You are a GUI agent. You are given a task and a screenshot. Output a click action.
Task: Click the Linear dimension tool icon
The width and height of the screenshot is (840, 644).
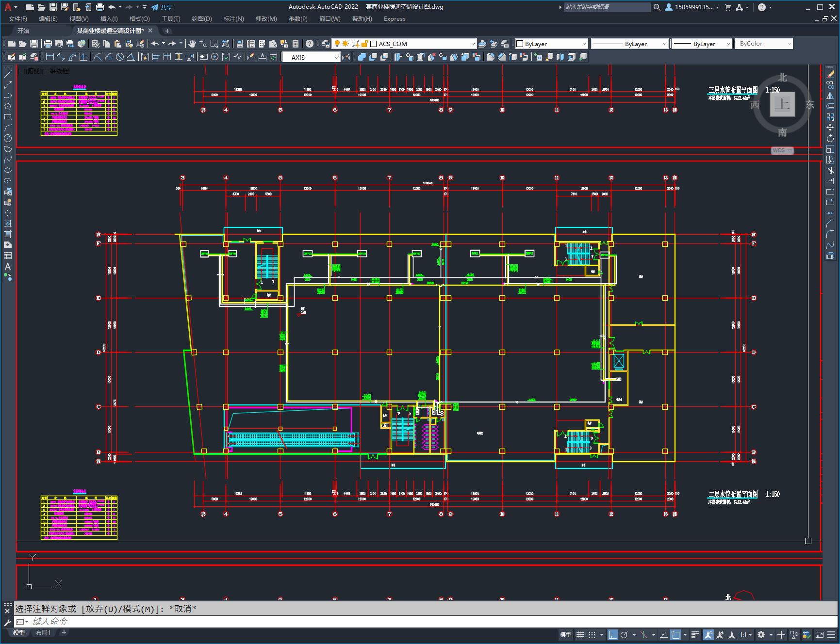click(50, 57)
